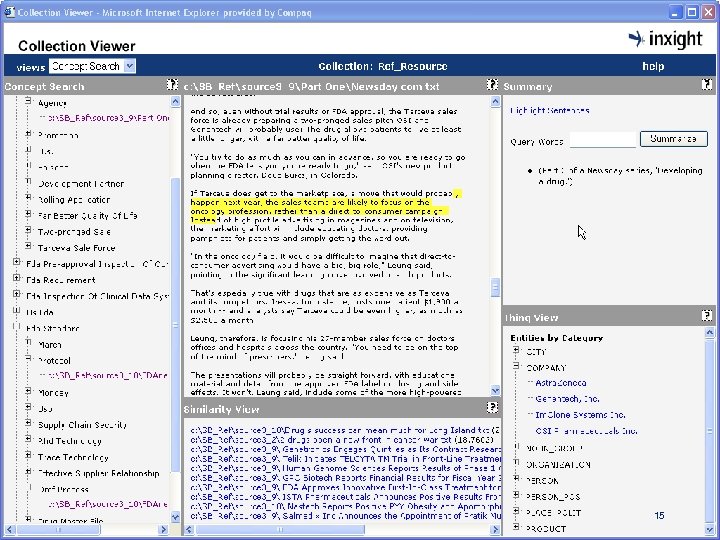This screenshot has width=720, height=540.
Task: Click Similarity View scroll left arrow
Action: [x=189, y=529]
